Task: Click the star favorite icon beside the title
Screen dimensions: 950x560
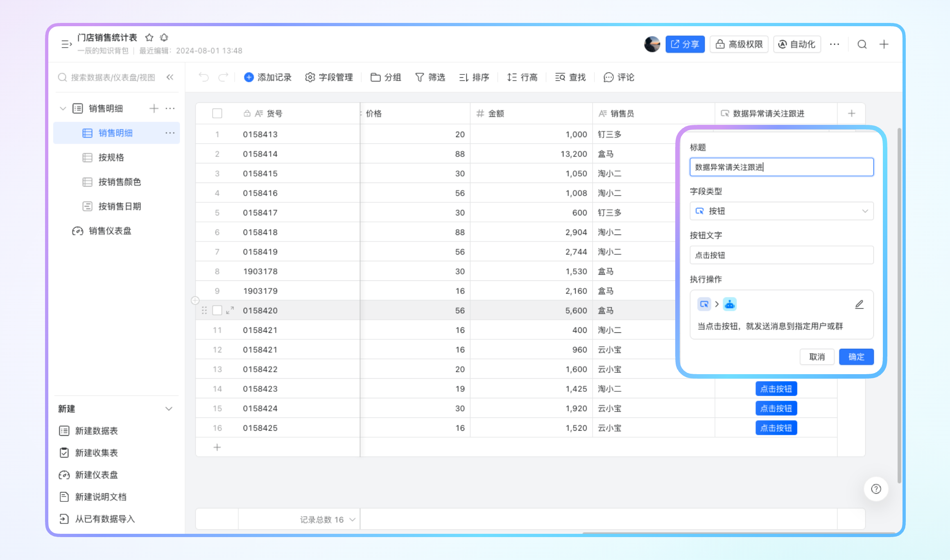Action: click(149, 38)
